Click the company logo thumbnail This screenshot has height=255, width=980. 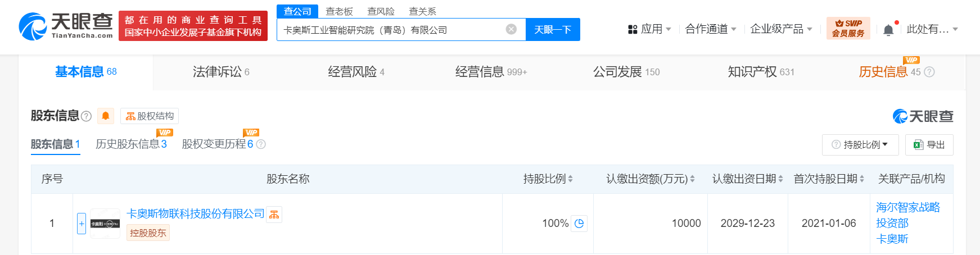pyautogui.click(x=105, y=224)
